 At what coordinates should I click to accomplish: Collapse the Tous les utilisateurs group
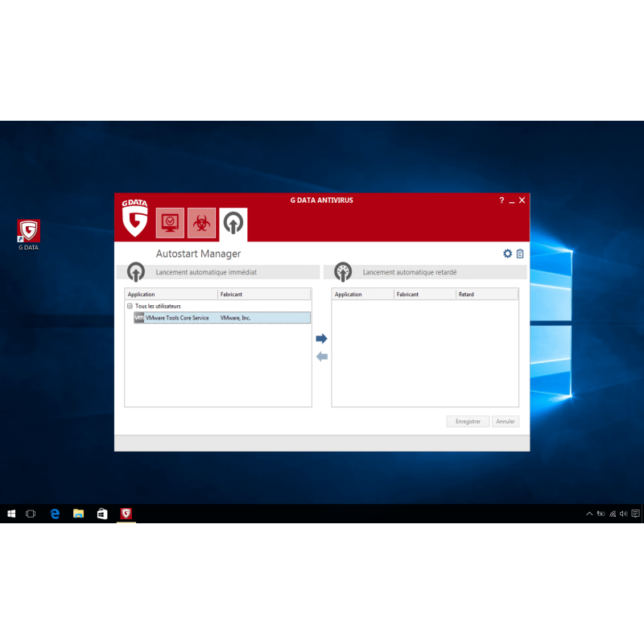pyautogui.click(x=130, y=306)
